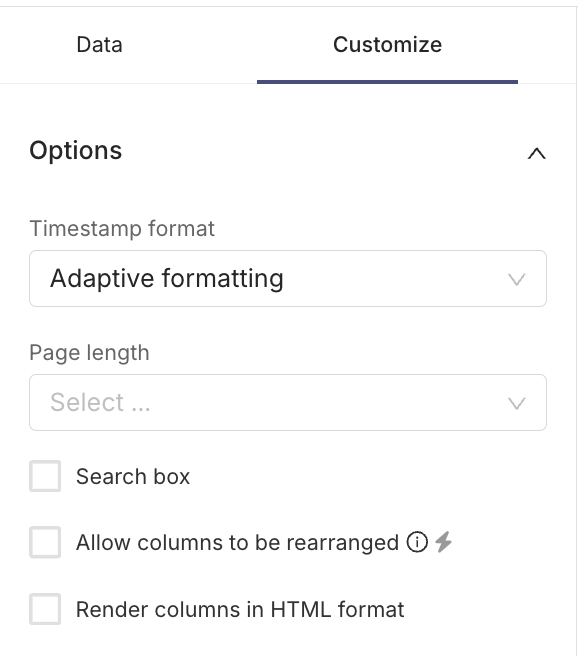This screenshot has width=578, height=656.
Task: Click the lightning bolt icon
Action: [443, 542]
